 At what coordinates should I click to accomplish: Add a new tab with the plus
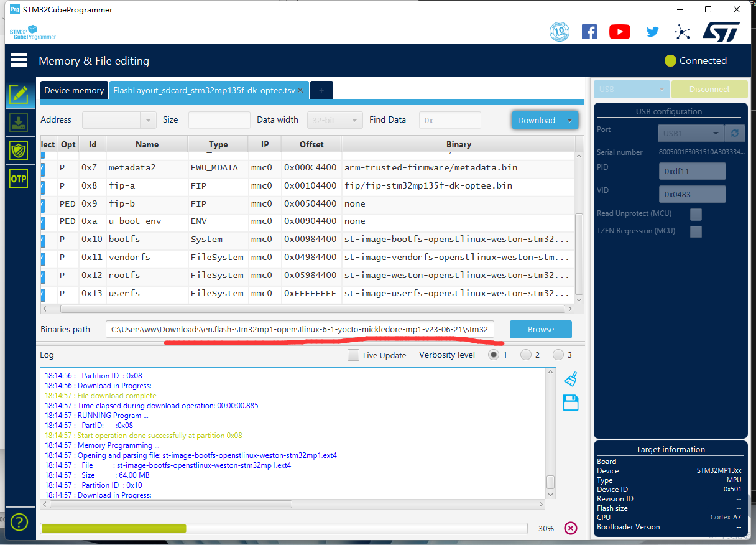321,90
